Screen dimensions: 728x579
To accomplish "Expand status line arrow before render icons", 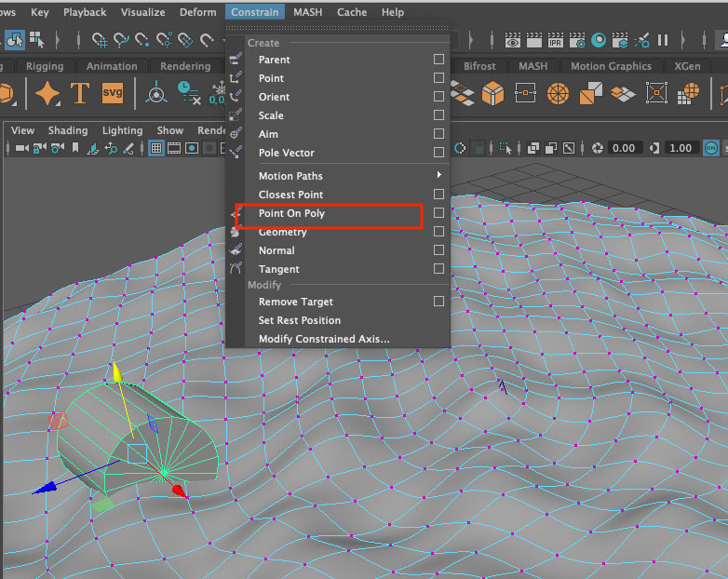I will (x=471, y=40).
